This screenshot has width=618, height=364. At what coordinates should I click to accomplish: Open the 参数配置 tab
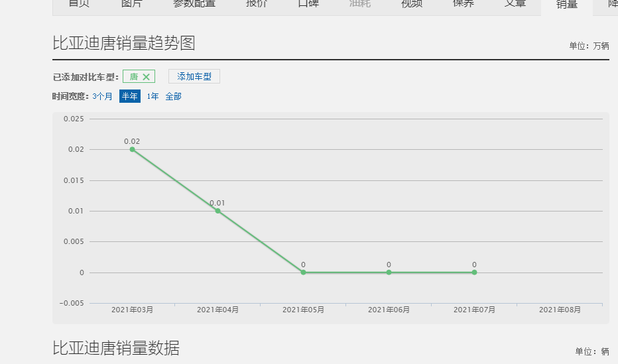click(194, 4)
